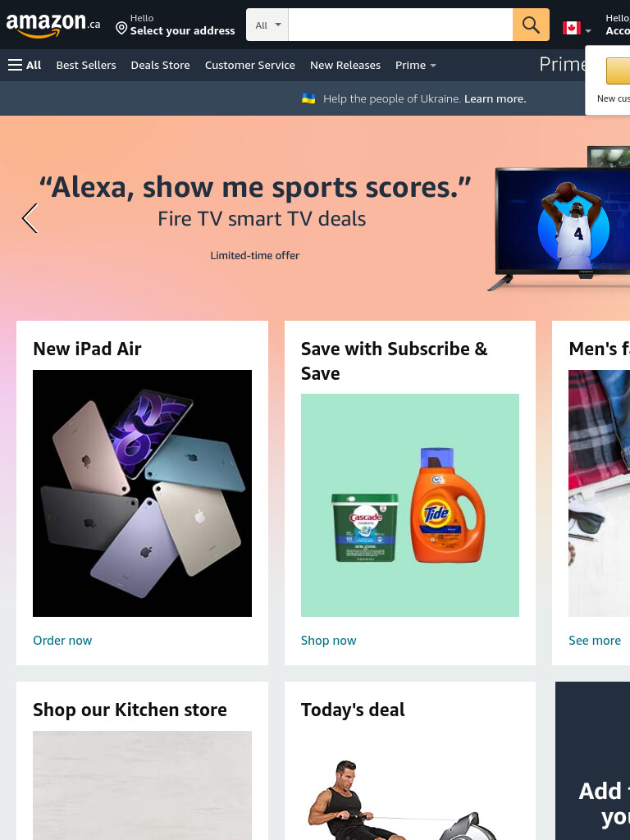
Task: Click the location pin address icon
Action: (121, 28)
